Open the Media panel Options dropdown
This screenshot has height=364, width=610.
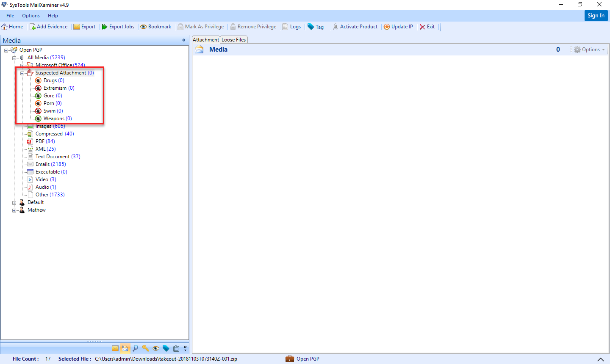point(589,50)
